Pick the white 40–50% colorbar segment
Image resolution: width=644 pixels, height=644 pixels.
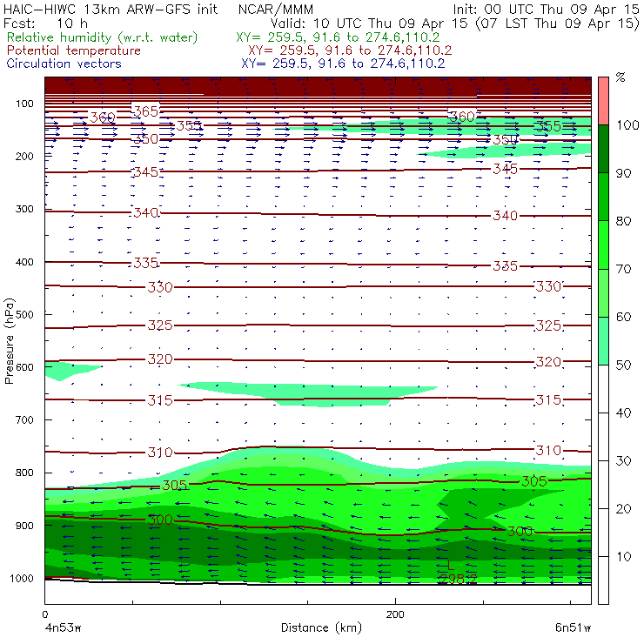coord(603,388)
